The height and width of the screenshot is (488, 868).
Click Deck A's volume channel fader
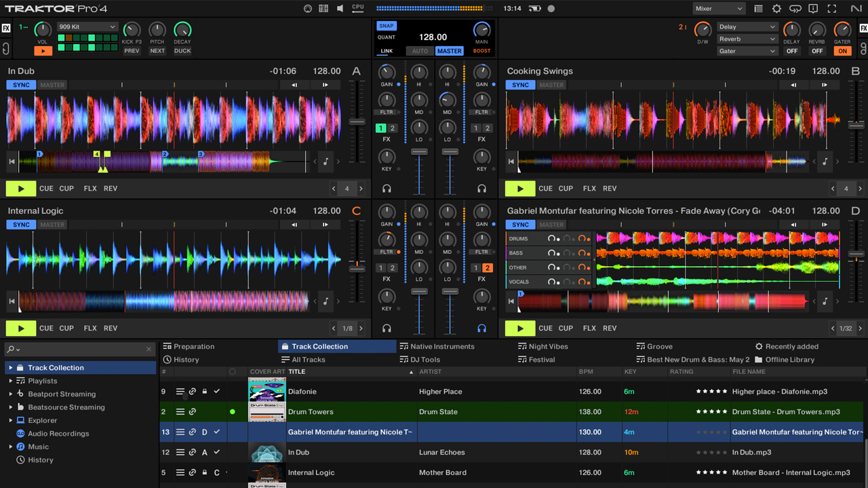[420, 151]
